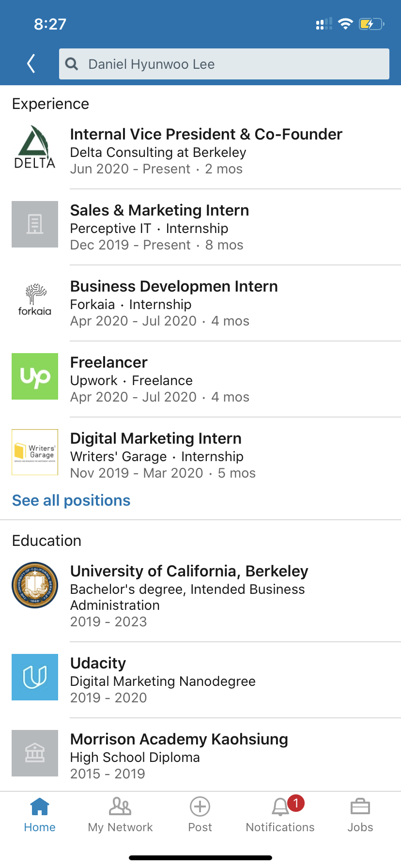The image size is (401, 868).
Task: Switch to the Home tab
Action: click(x=40, y=815)
